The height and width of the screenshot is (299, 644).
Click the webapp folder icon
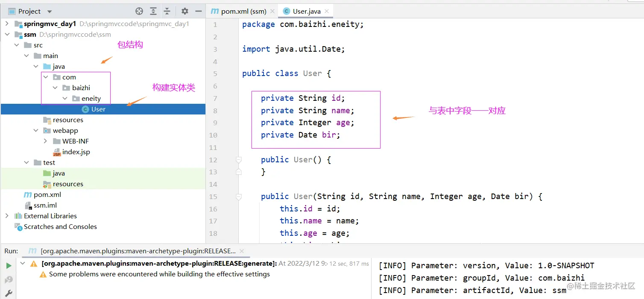click(x=47, y=131)
